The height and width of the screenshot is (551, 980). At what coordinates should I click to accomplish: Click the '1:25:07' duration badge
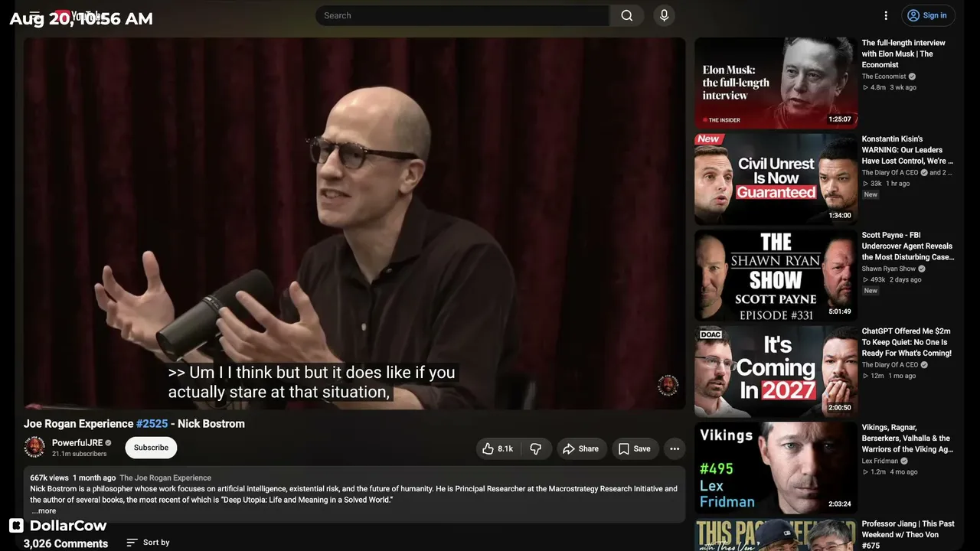point(840,119)
